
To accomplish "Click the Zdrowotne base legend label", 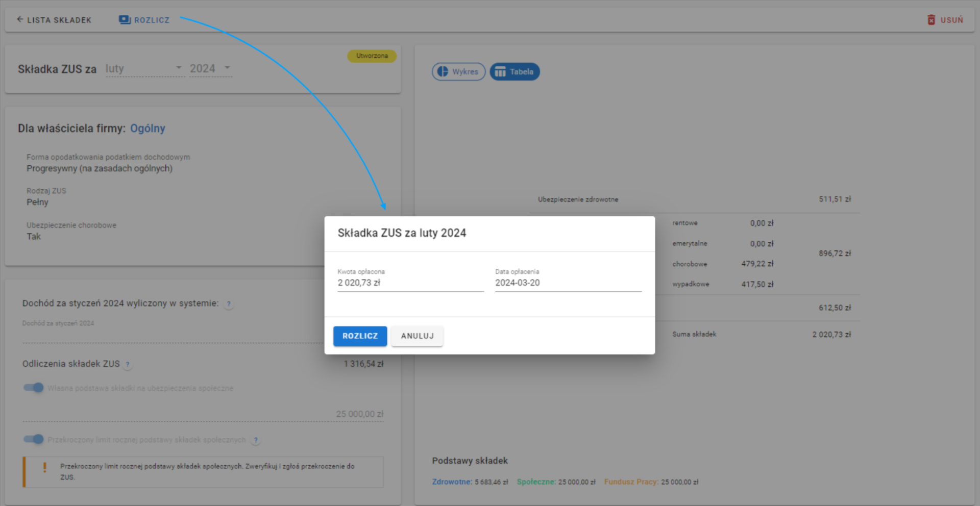I will tap(452, 482).
